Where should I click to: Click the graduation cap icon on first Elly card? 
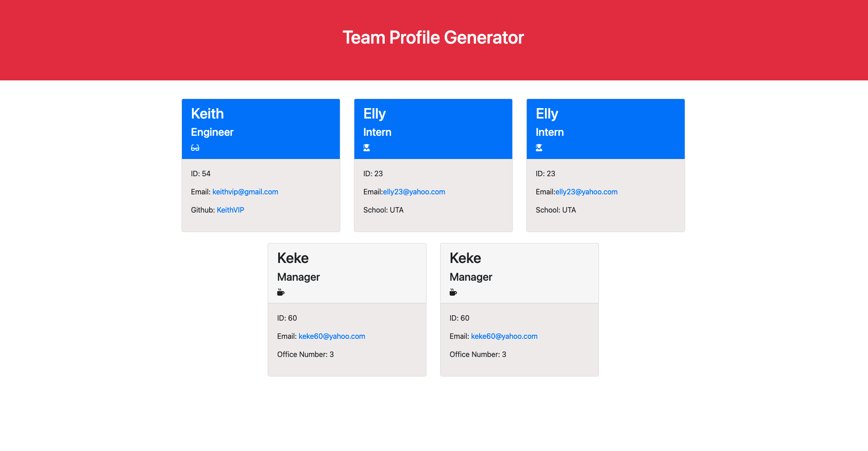pos(367,148)
